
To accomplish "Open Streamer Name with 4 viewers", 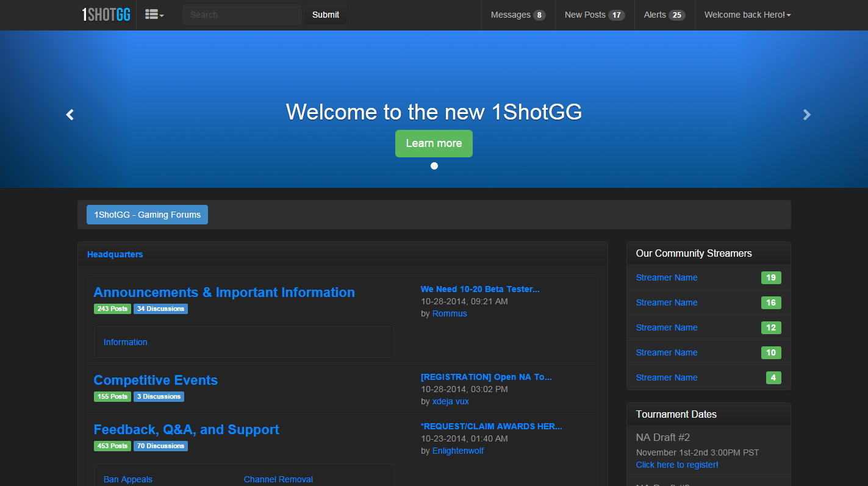I will point(667,377).
